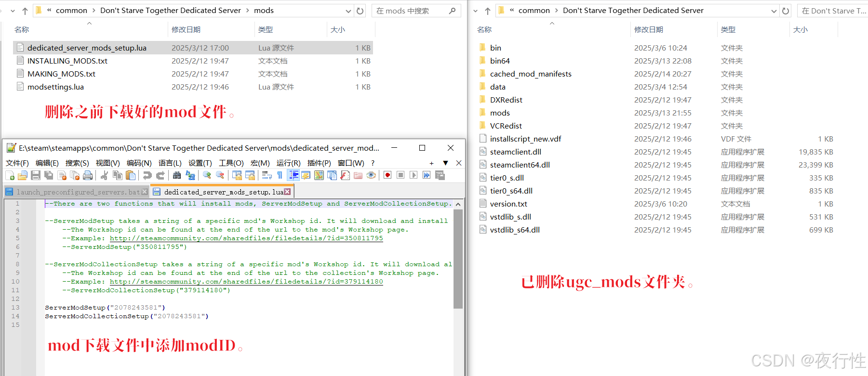Open file via Notepad++ toolbar folder icon

[23, 175]
